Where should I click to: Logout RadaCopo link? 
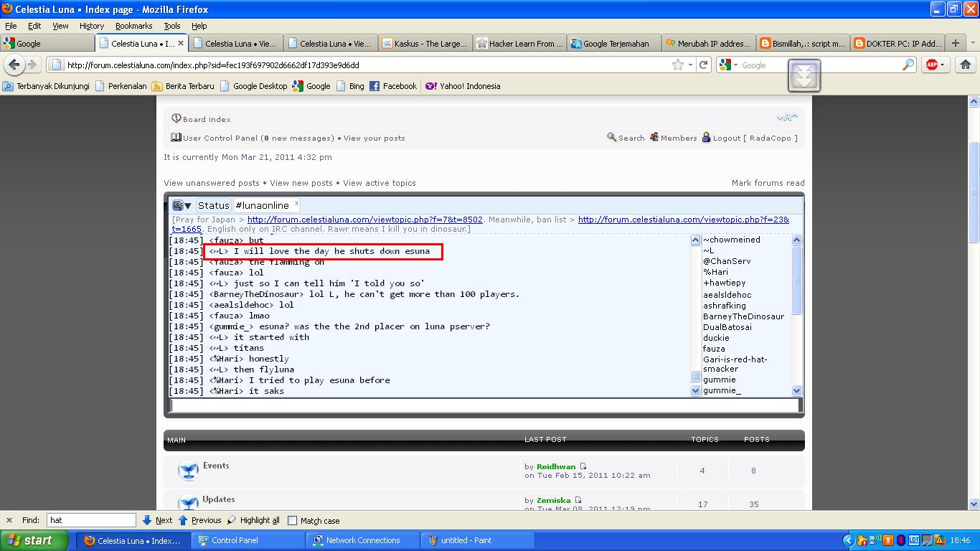[x=755, y=138]
